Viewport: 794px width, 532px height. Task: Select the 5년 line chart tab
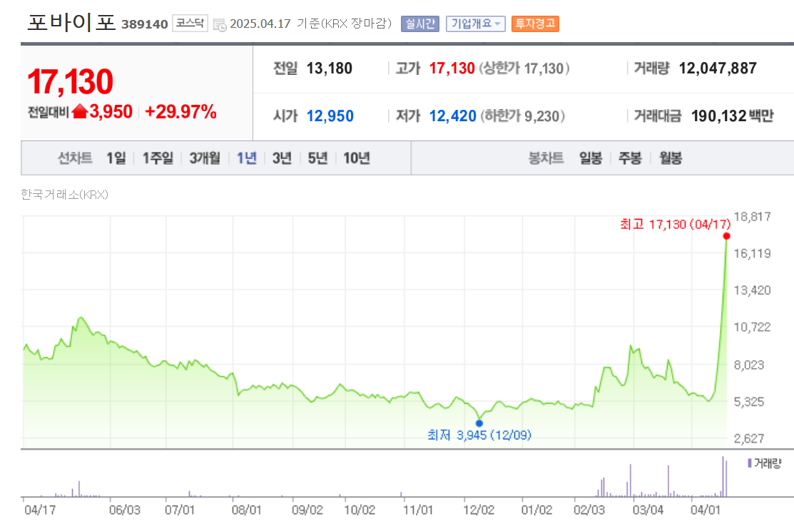coord(317,158)
